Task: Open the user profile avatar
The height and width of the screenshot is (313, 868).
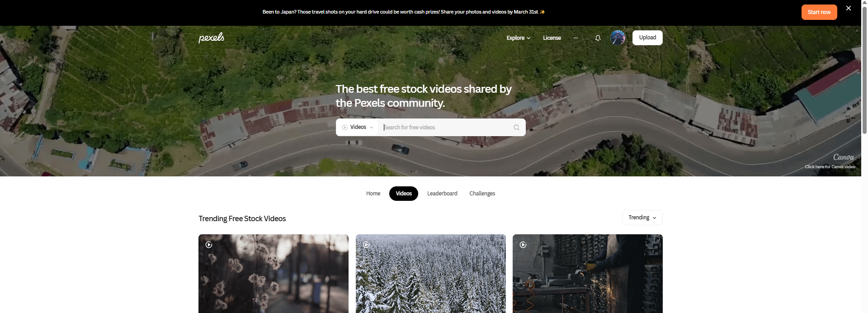Action: (x=618, y=38)
